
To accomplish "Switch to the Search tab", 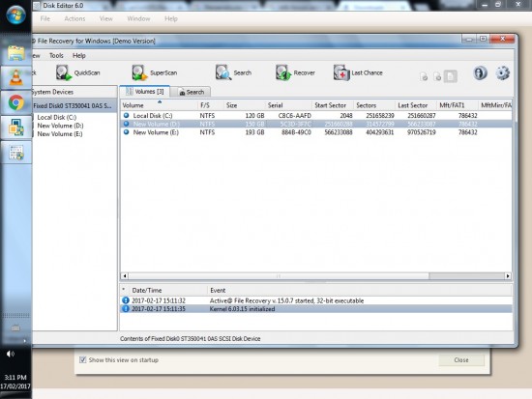I will (x=191, y=92).
